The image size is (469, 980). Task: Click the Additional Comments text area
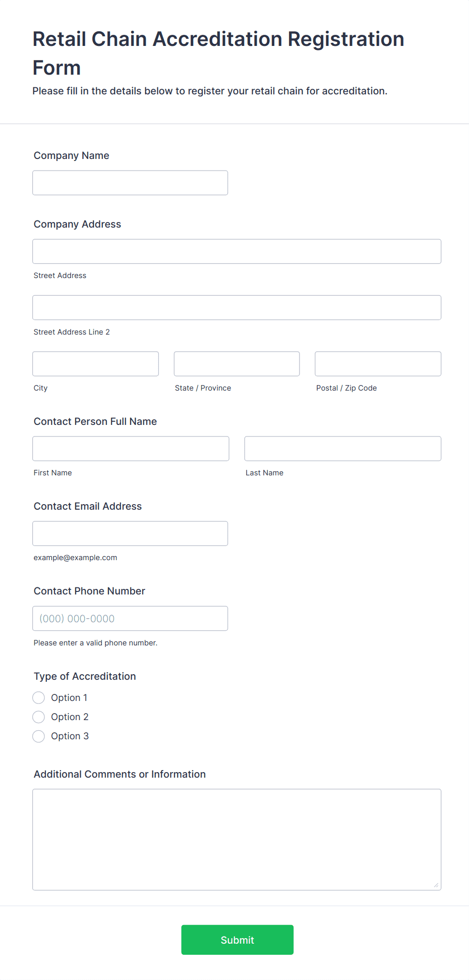point(237,839)
